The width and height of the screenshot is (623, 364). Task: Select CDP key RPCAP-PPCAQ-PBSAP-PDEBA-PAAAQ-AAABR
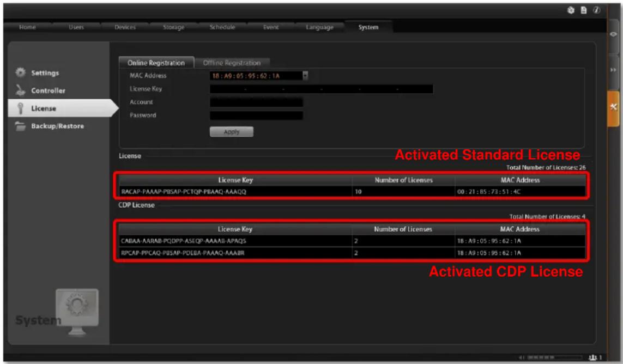click(x=183, y=253)
